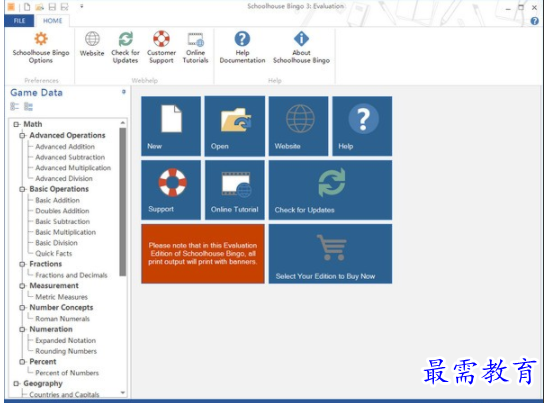The width and height of the screenshot is (545, 403).
Task: Toggle the Game Data panel pin
Action: [124, 92]
